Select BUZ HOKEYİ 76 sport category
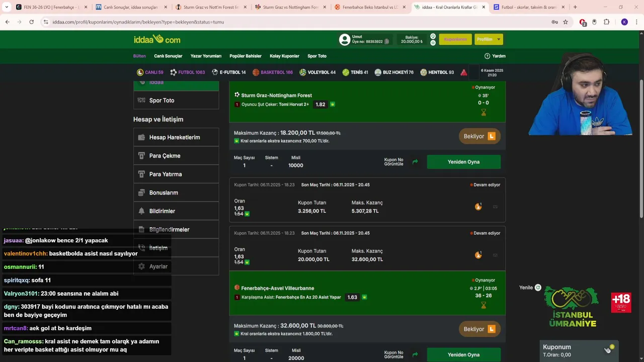Image resolution: width=644 pixels, height=362 pixels. click(394, 72)
